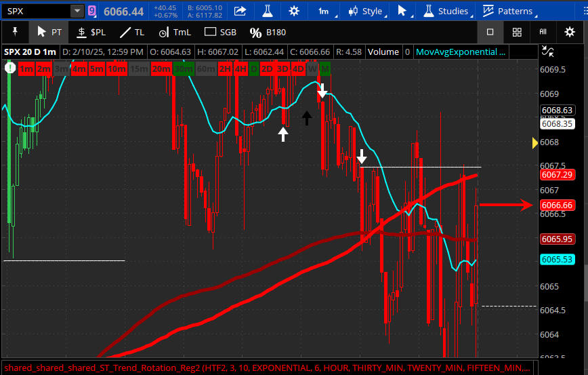Click the share chart arrow icon
Image resolution: width=588 pixels, height=375 pixels.
click(x=240, y=11)
